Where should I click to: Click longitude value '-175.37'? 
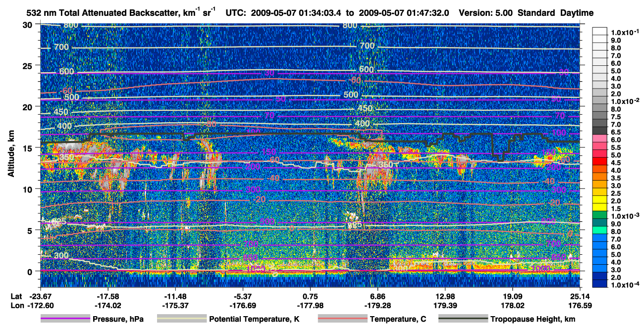pos(175,305)
